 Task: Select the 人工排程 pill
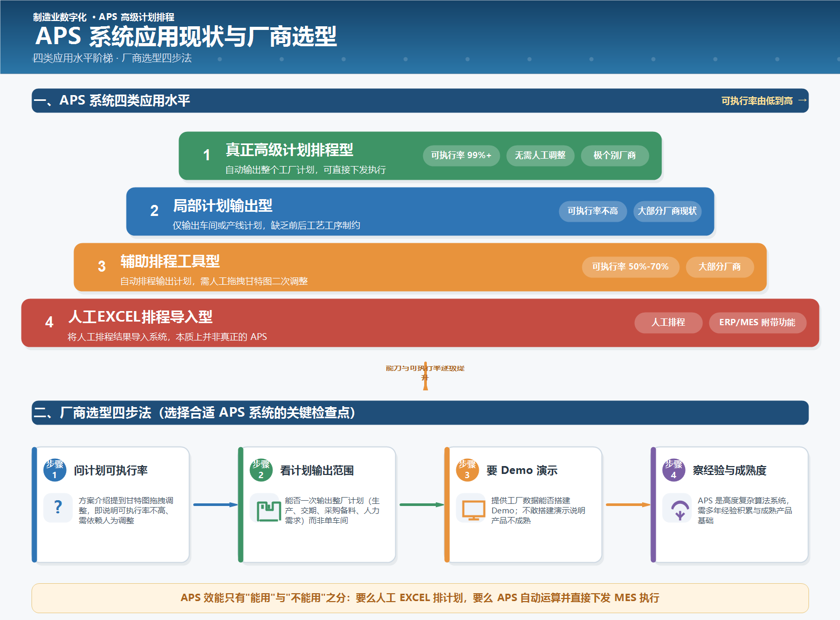point(668,323)
